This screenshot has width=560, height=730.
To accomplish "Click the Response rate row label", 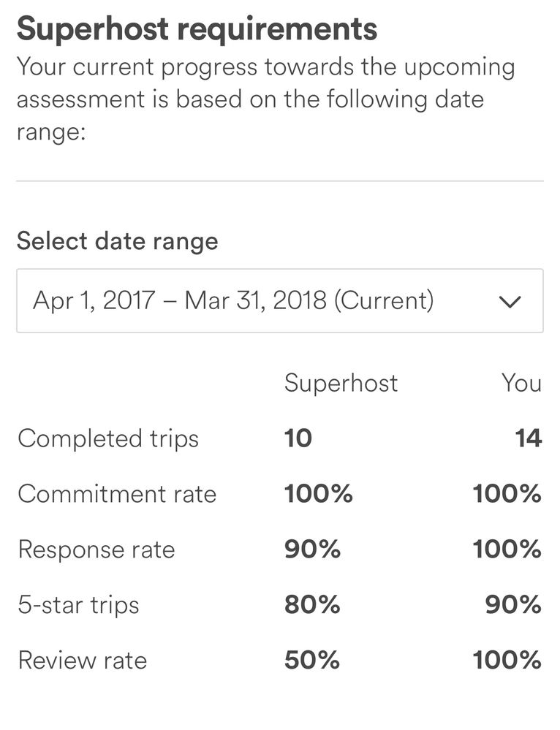I will click(97, 550).
